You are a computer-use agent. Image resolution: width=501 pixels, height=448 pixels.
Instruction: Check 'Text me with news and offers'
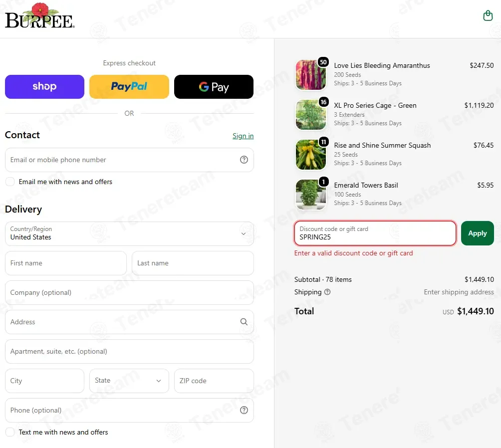(10, 432)
